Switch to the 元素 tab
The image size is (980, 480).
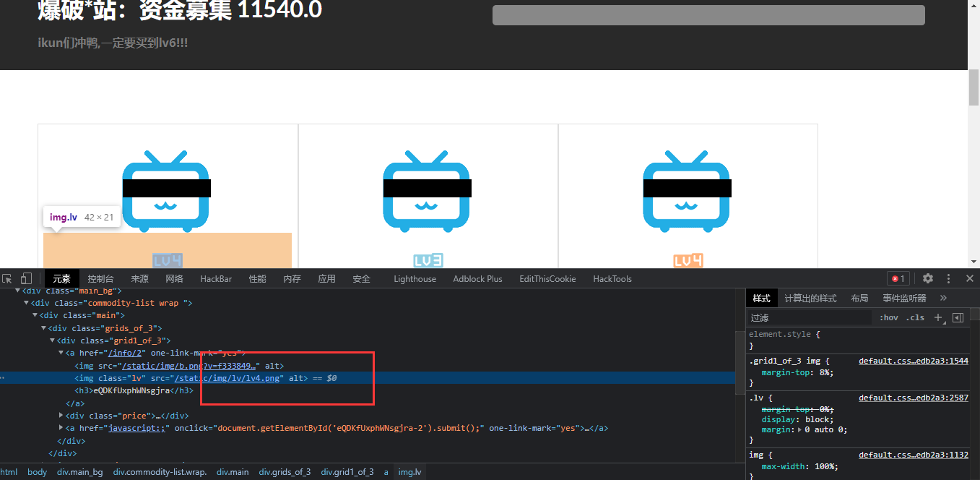click(x=62, y=279)
